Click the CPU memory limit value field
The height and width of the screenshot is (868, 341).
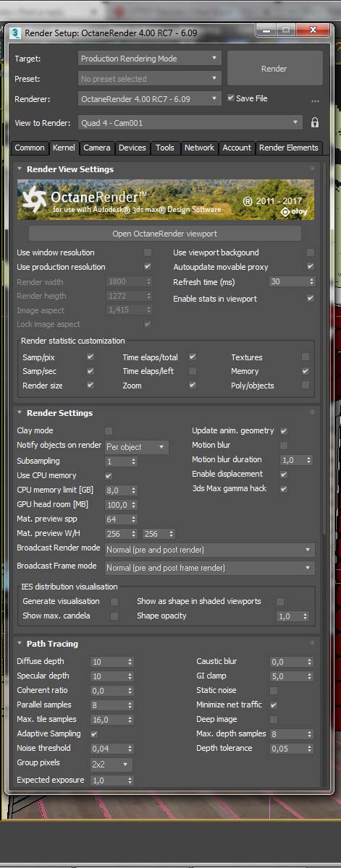click(116, 490)
